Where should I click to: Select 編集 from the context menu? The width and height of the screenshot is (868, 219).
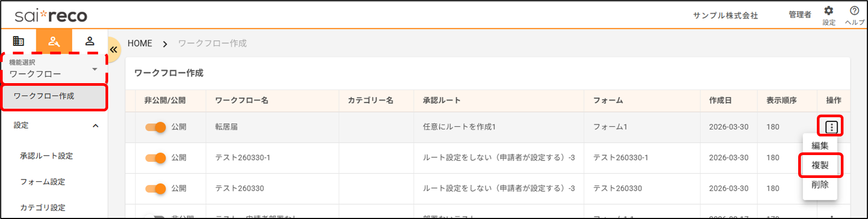click(x=820, y=145)
